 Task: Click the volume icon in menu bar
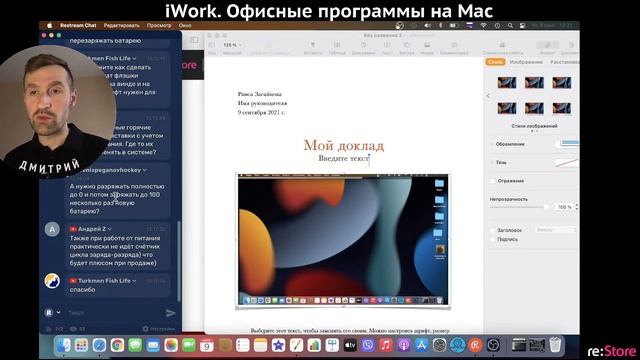click(427, 25)
